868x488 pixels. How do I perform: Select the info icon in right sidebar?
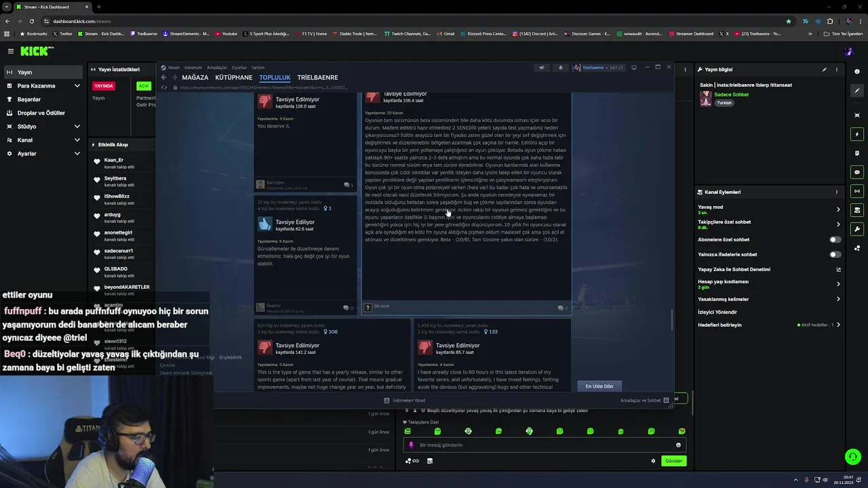857,72
